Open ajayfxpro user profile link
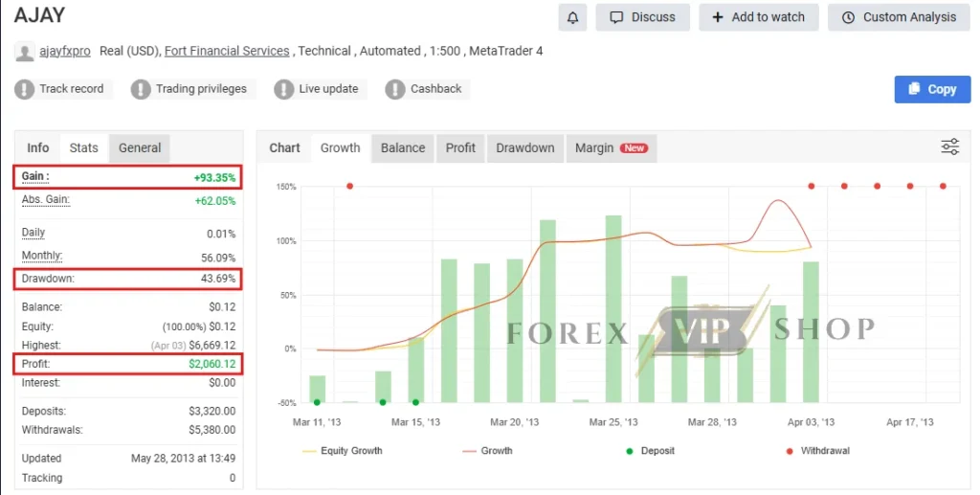This screenshot has width=980, height=495. 65,52
